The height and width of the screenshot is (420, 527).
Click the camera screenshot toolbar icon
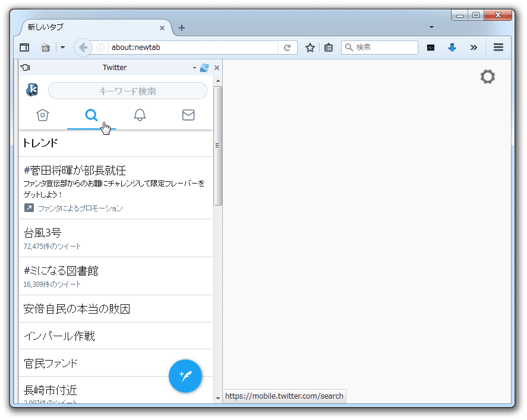tap(46, 48)
